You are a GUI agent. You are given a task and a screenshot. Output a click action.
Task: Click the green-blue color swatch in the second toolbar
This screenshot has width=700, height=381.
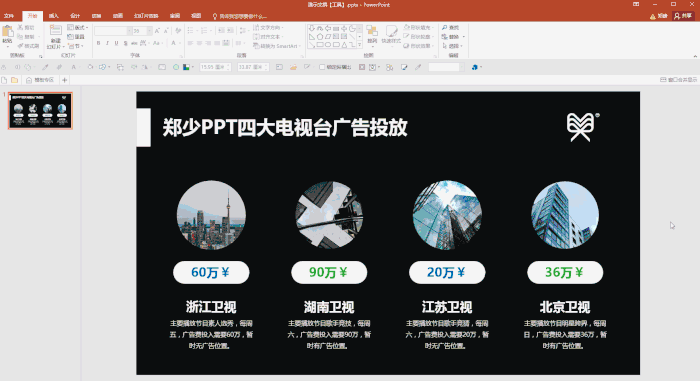186,67
